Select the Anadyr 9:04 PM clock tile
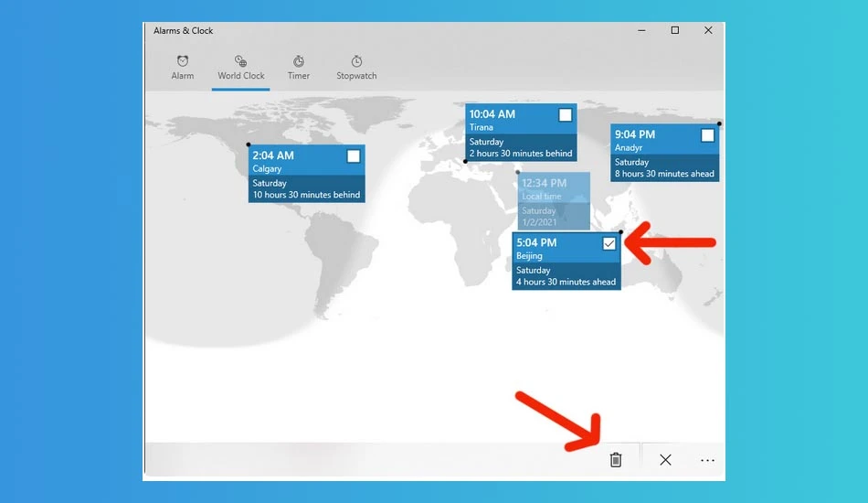 pos(664,153)
